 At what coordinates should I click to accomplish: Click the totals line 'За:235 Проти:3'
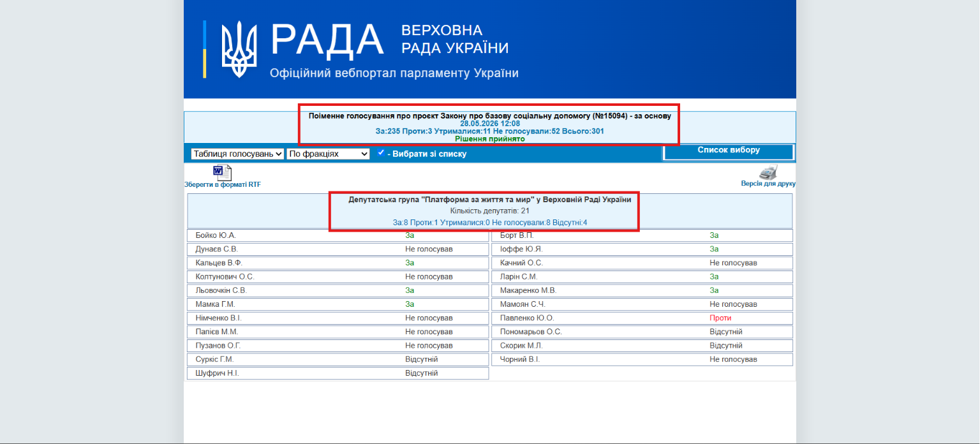(490, 131)
